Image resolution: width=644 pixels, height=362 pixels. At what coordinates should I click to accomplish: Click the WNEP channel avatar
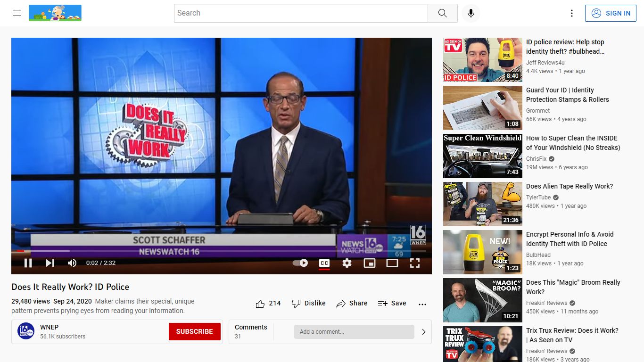pos(26,331)
